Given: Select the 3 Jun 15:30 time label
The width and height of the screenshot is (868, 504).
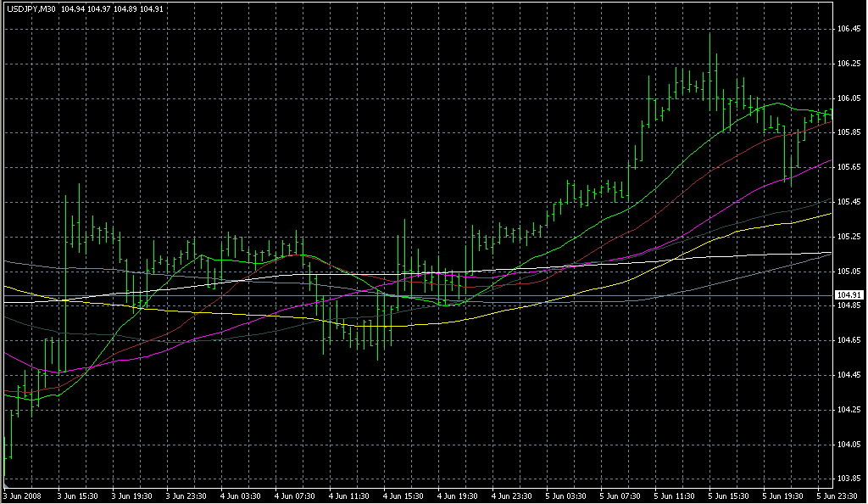Looking at the screenshot, I should [x=78, y=495].
